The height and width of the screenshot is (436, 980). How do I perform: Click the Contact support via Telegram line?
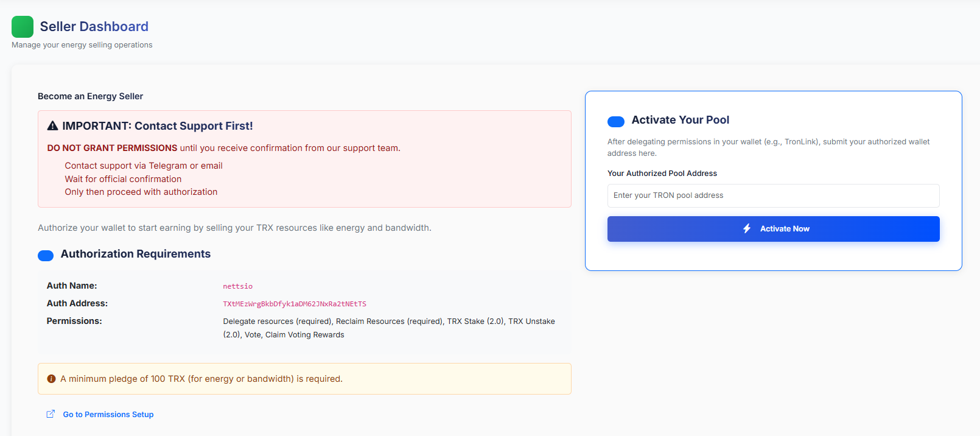tap(144, 166)
